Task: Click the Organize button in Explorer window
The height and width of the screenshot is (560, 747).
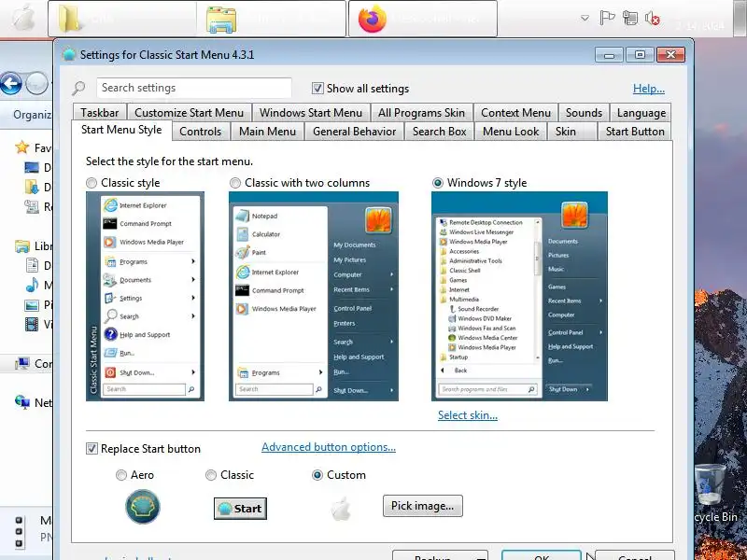Action: (x=32, y=115)
